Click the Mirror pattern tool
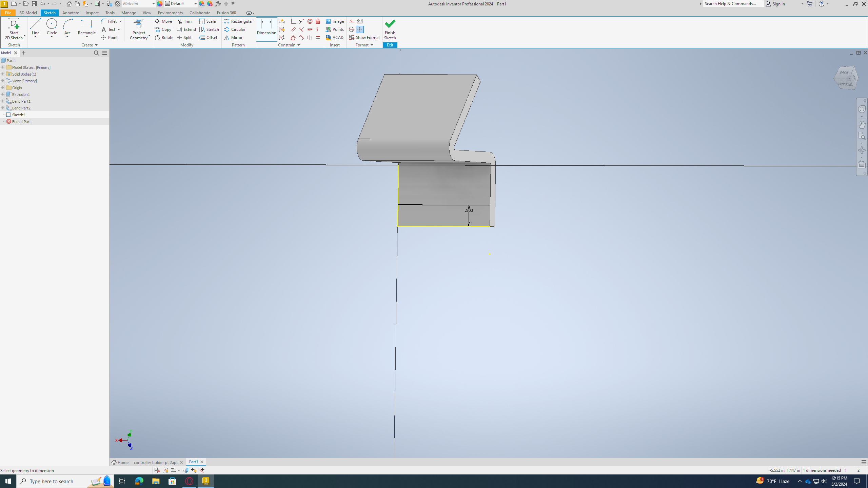 point(233,37)
